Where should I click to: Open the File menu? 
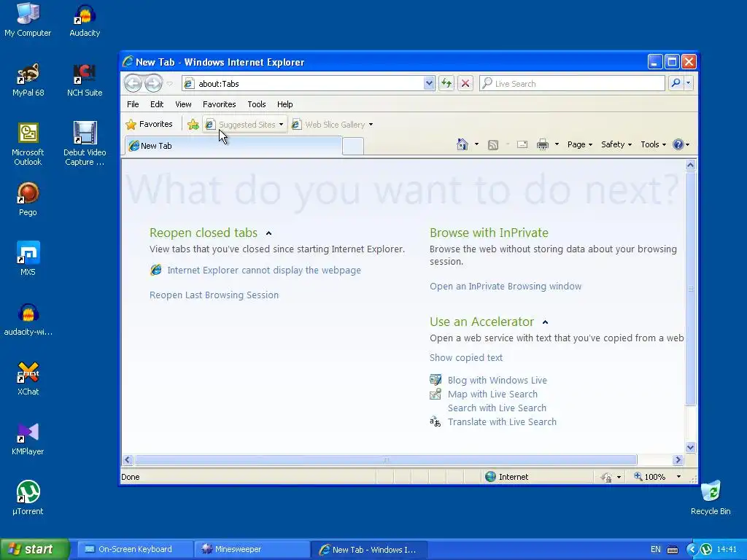click(133, 104)
